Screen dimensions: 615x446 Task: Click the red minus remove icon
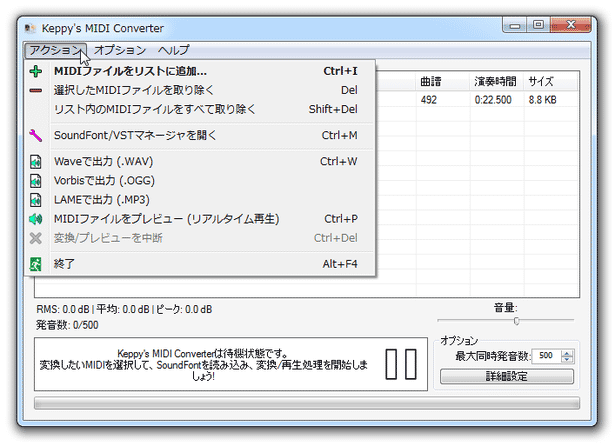pyautogui.click(x=36, y=91)
